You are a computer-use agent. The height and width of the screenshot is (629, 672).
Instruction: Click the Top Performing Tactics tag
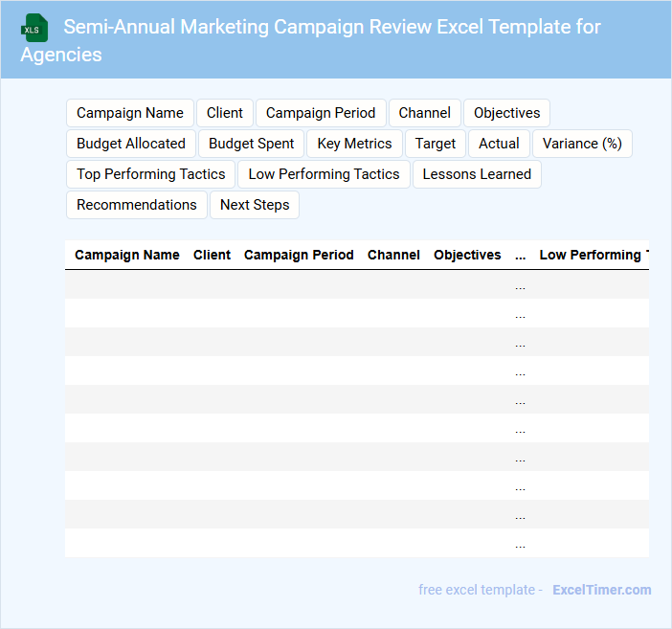(x=151, y=174)
